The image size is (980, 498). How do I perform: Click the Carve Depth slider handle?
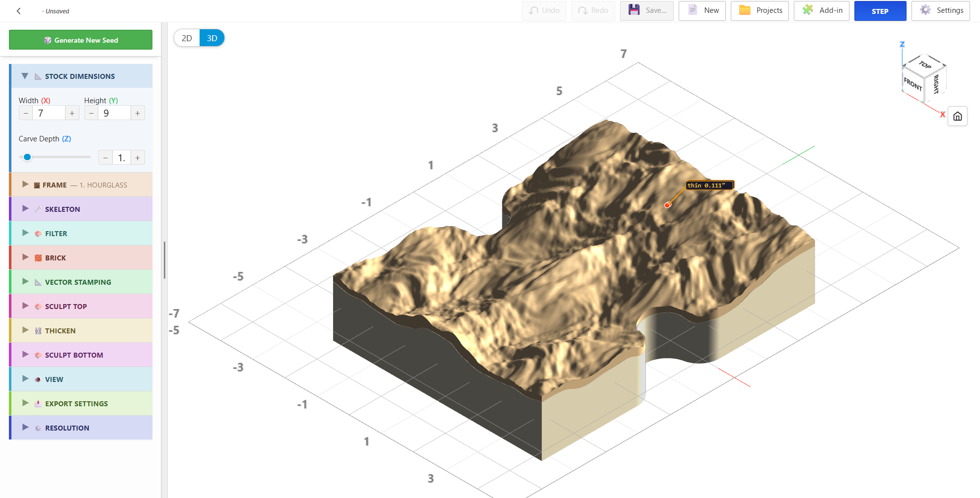[x=27, y=157]
